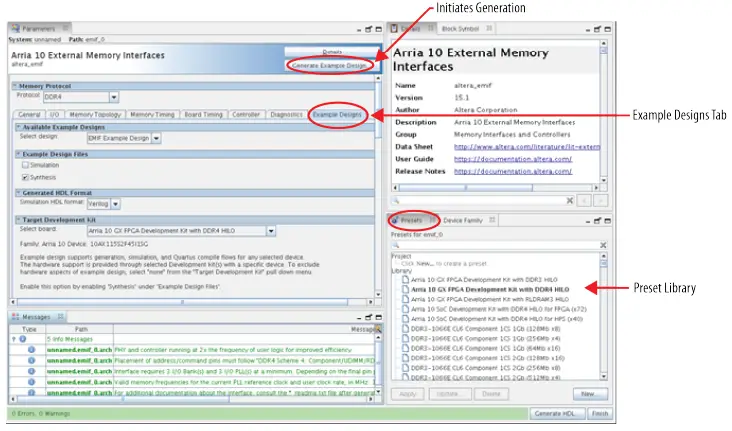The image size is (732, 431).
Task: Clear the Details search with X icon
Action: point(570,200)
